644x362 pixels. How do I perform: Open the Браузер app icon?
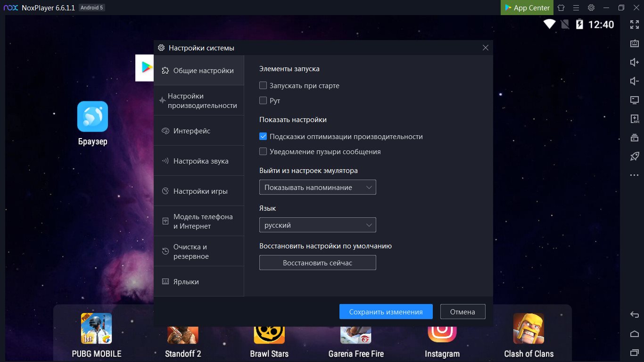(x=92, y=116)
